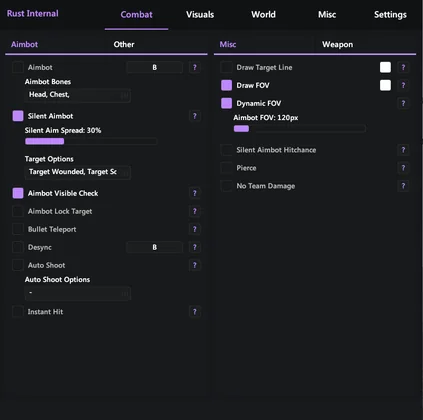Image resolution: width=423 pixels, height=420 pixels.
Task: Uncheck the Draw FOV checkbox
Action: coord(226,85)
